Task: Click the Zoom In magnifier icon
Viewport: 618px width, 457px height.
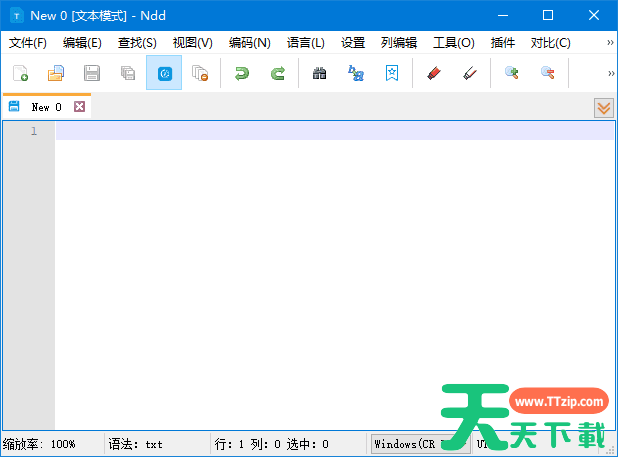Action: [x=511, y=73]
